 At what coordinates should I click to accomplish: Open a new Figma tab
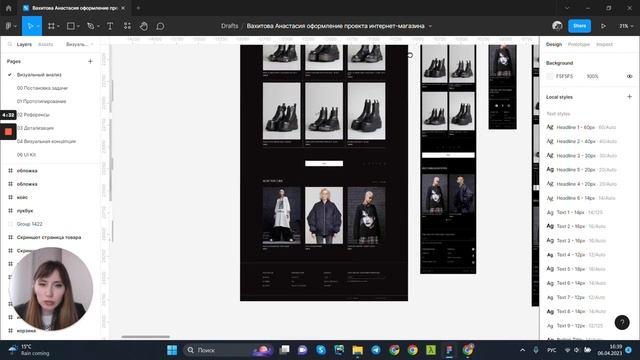(138, 8)
